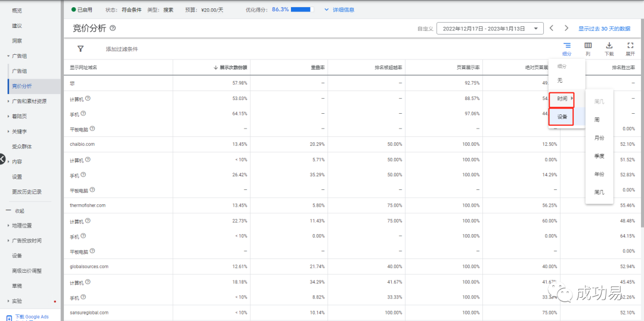The width and height of the screenshot is (644, 321).
Task: Click help icon beside 计算机 in 18.18% row
Action: tap(88, 282)
